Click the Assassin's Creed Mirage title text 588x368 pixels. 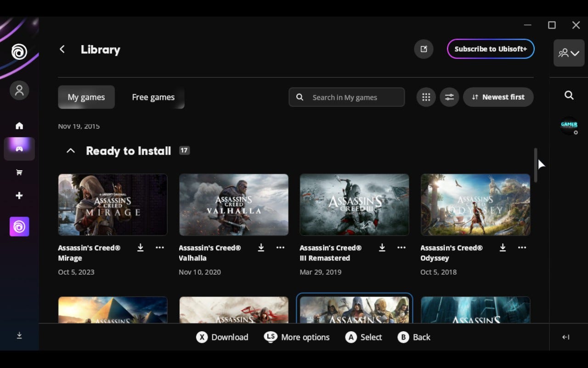click(x=89, y=253)
